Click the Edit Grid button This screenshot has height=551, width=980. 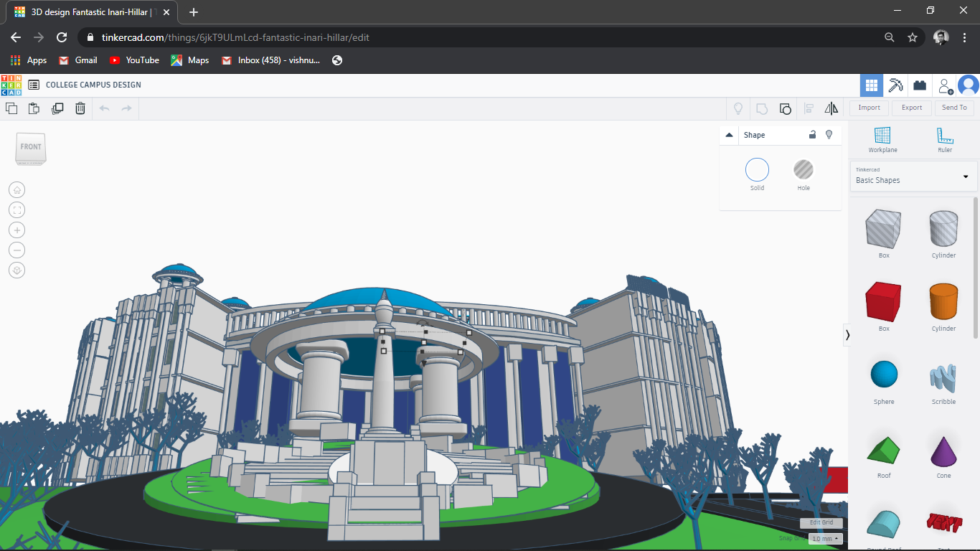821,522
